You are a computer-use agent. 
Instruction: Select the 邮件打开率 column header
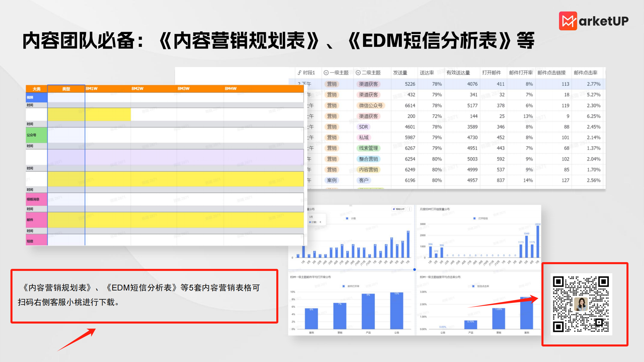click(x=521, y=73)
